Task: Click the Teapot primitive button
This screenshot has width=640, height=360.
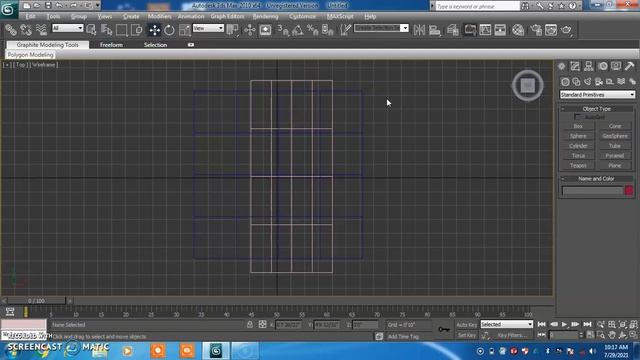Action: tap(578, 165)
